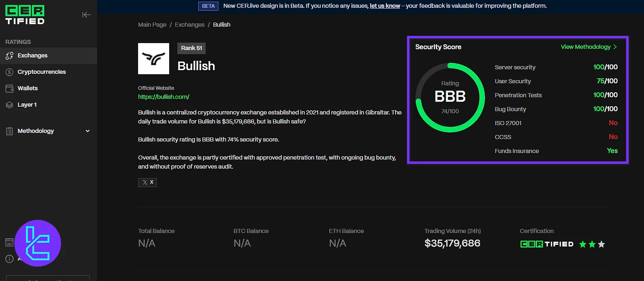Click the Certification label

coord(537,231)
